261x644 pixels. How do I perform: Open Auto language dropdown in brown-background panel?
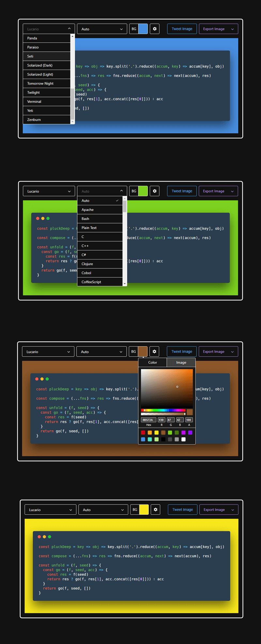pos(101,352)
